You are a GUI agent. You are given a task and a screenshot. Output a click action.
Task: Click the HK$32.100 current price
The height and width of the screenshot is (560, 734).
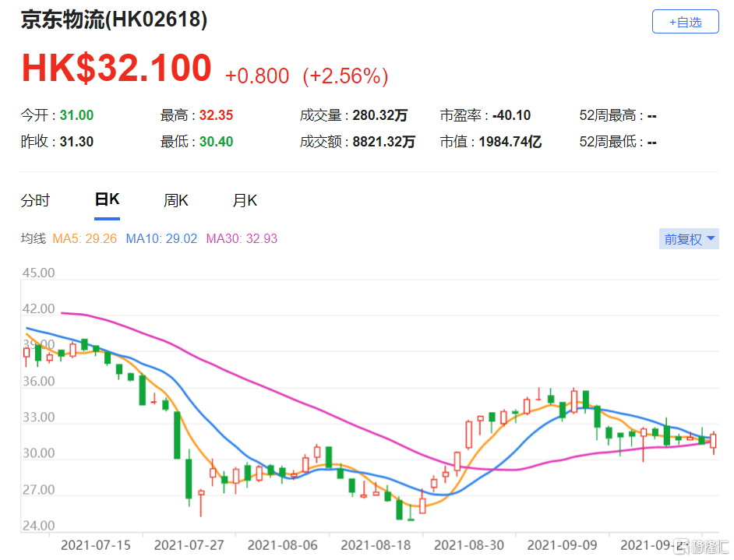pyautogui.click(x=117, y=69)
